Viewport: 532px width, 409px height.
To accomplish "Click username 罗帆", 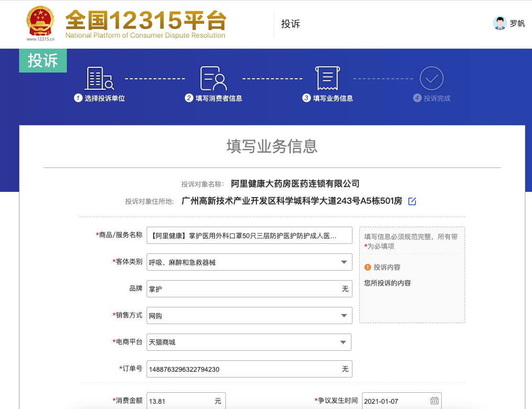I will (517, 23).
